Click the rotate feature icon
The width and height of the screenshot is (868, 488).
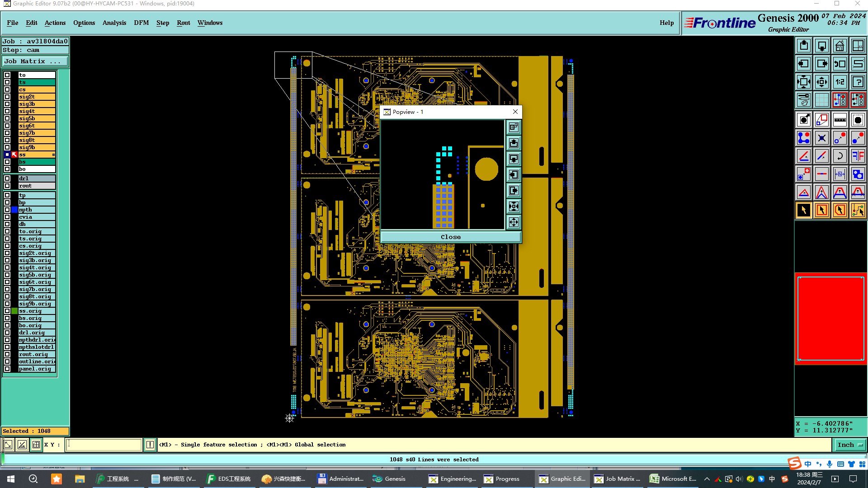point(840,156)
